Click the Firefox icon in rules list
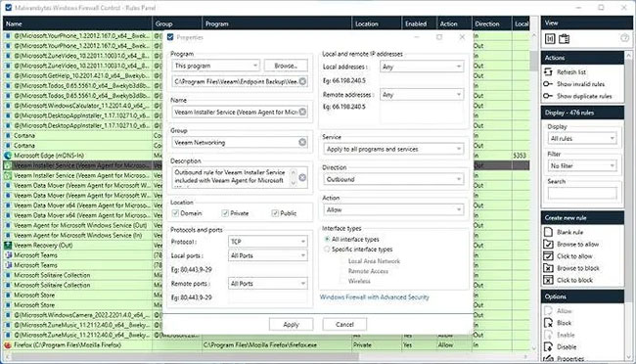 8,345
